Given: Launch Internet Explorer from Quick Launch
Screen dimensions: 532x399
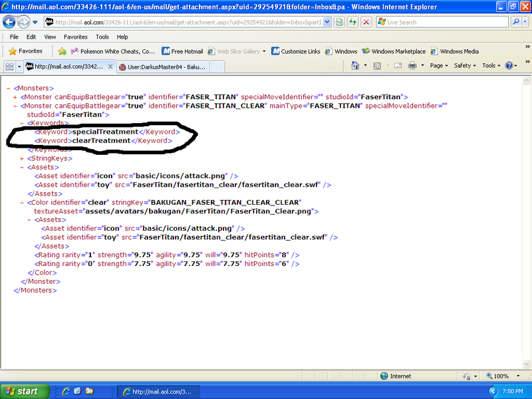Looking at the screenshot, I should [x=66, y=391].
